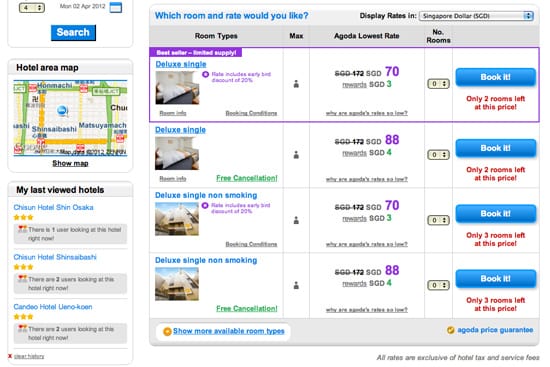Click the red X clear history icon
The width and height of the screenshot is (550, 367).
10,356
